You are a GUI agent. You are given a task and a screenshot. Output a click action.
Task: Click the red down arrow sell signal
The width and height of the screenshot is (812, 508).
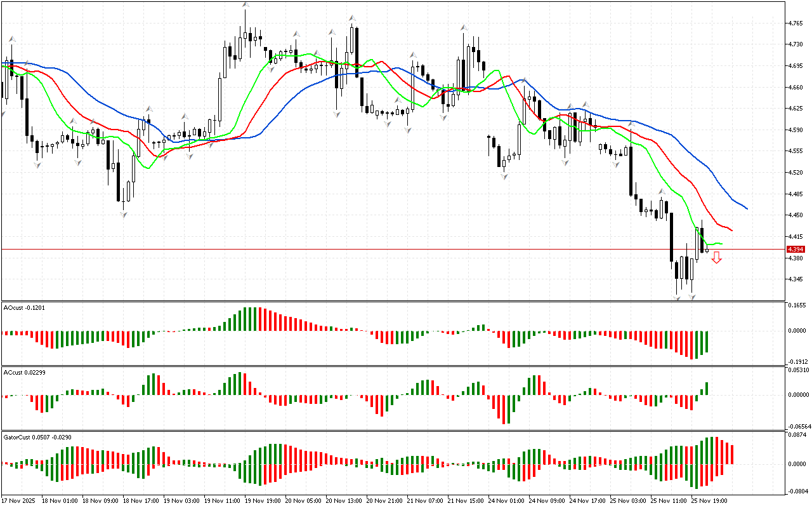(716, 257)
